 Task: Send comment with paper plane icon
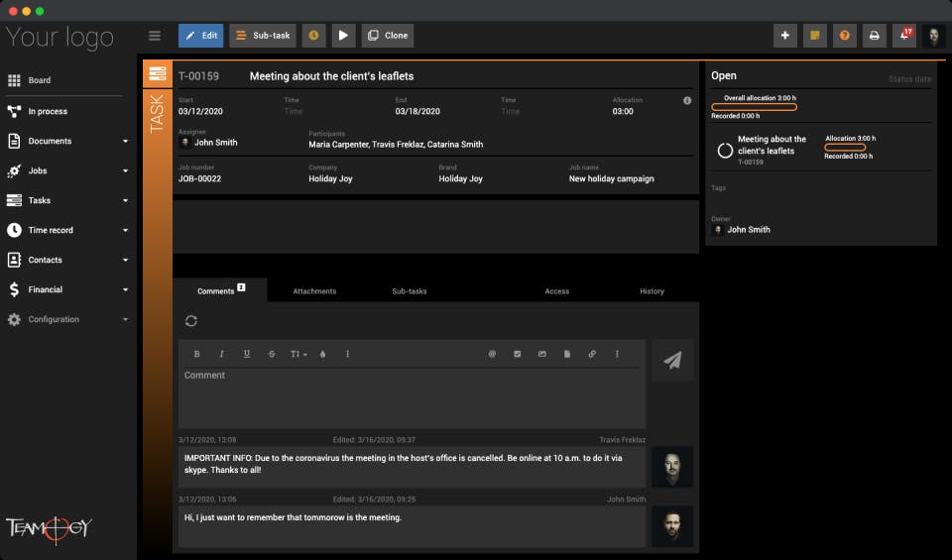coord(672,361)
